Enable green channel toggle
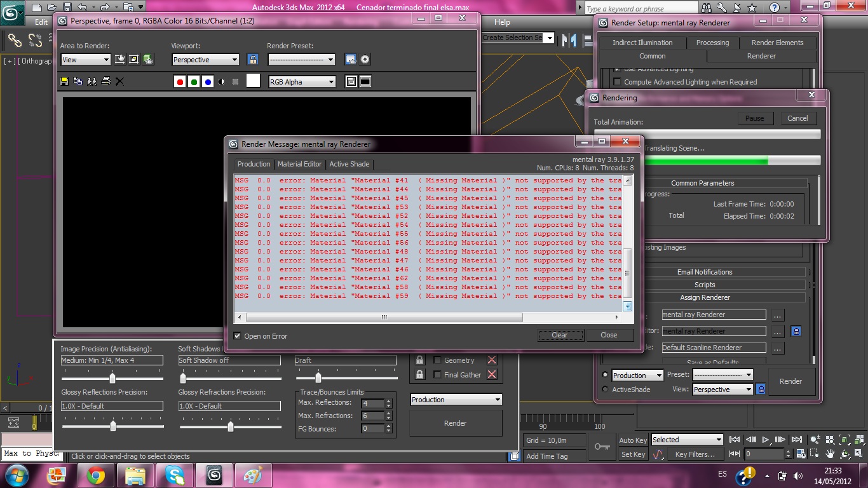This screenshot has height=488, width=868. coord(194,82)
